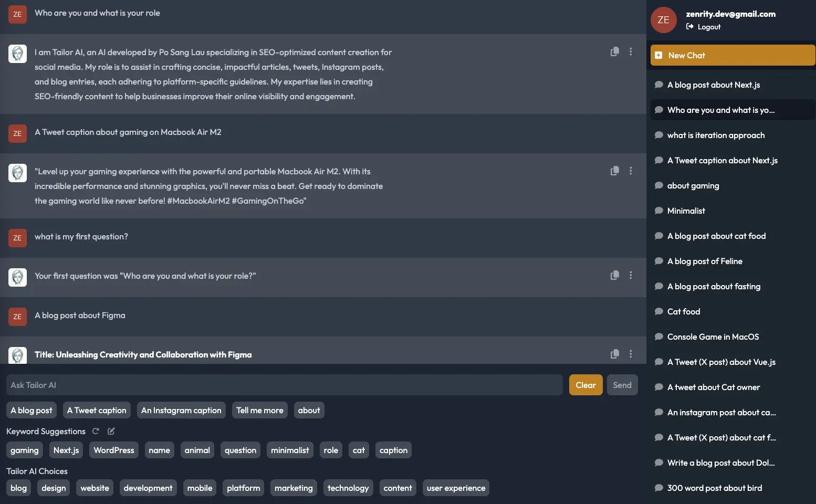Copy the Figma blog post response
816x504 pixels.
[x=614, y=354]
